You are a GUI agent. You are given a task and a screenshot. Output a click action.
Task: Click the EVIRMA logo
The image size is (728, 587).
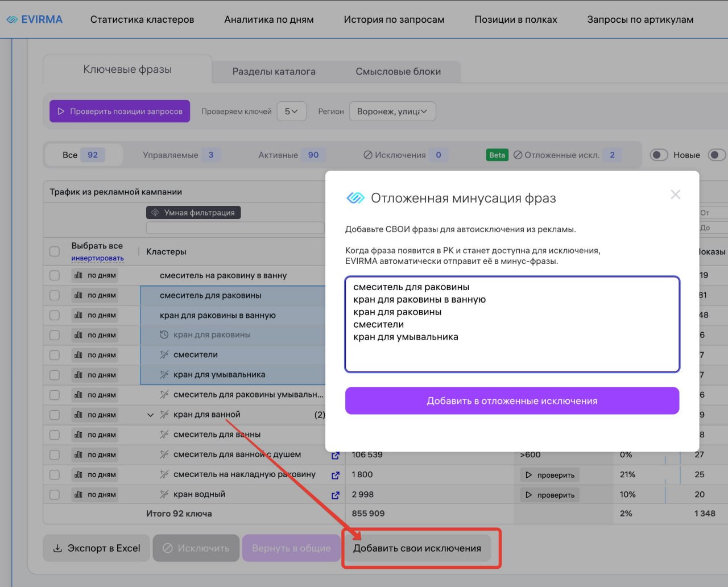click(x=34, y=19)
